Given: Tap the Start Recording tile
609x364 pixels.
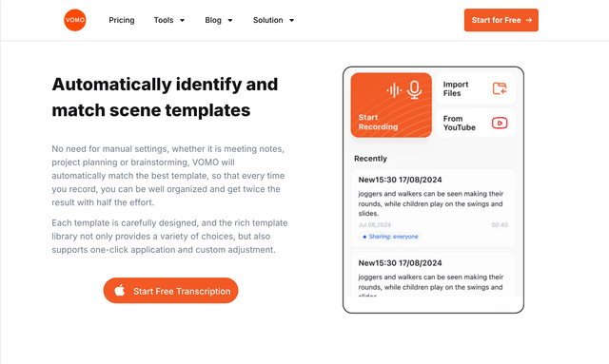Looking at the screenshot, I should [391, 105].
